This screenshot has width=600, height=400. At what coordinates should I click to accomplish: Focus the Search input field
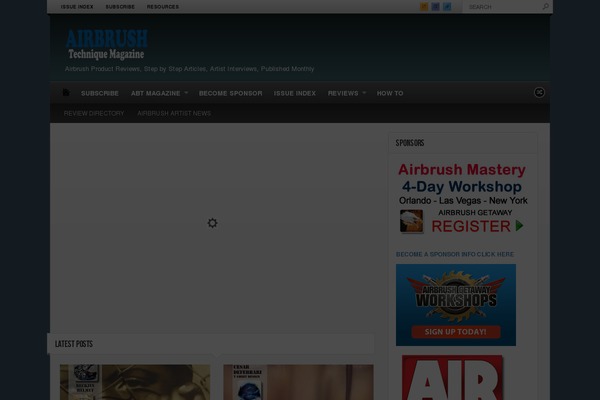click(x=502, y=7)
